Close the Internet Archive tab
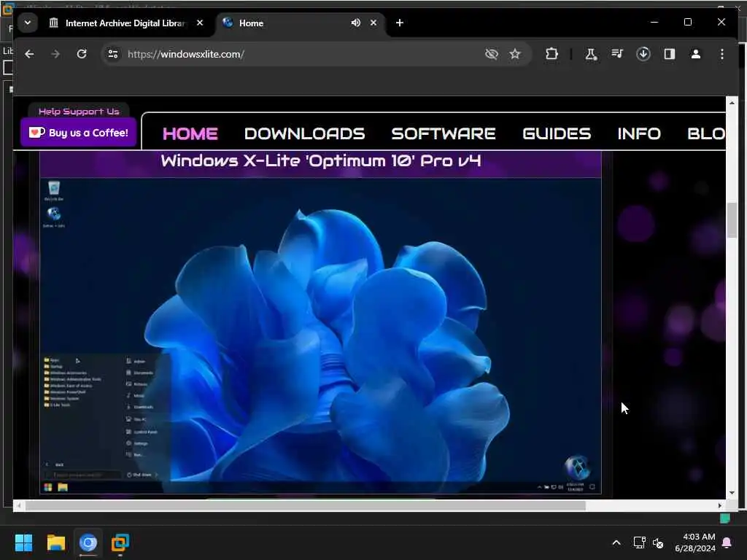The width and height of the screenshot is (747, 560). tap(200, 23)
